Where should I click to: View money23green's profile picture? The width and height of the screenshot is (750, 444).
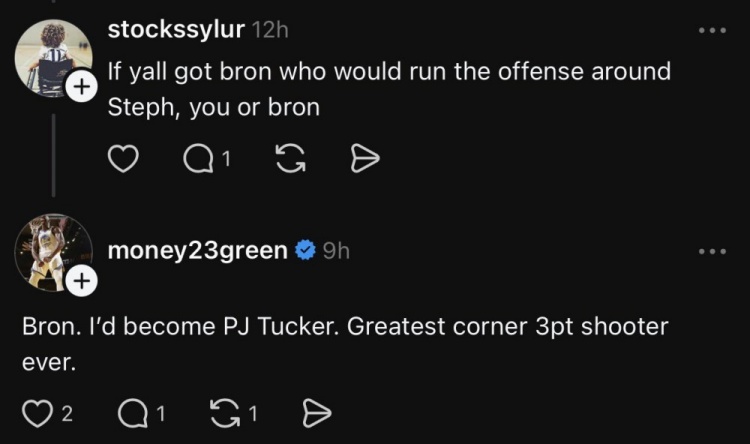tap(53, 253)
